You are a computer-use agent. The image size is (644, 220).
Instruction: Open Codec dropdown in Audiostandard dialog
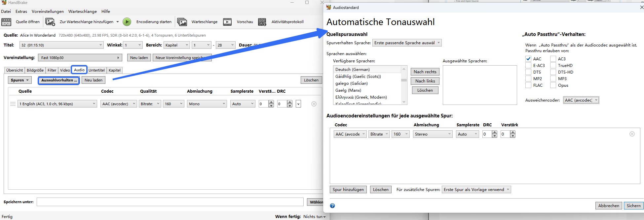350,134
